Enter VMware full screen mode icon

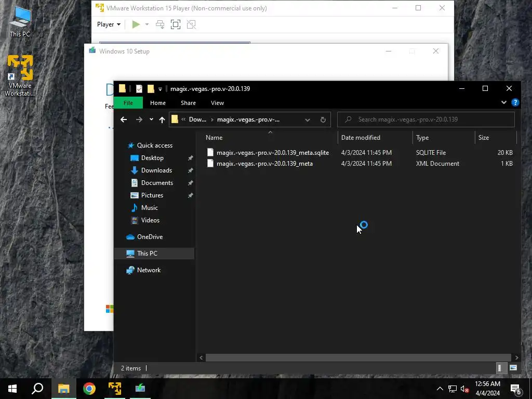176,24
